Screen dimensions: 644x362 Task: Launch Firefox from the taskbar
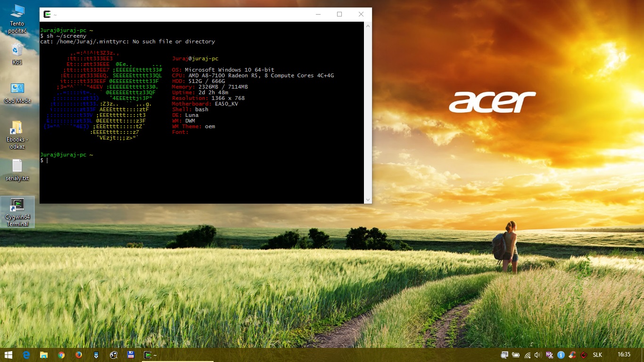tap(79, 355)
